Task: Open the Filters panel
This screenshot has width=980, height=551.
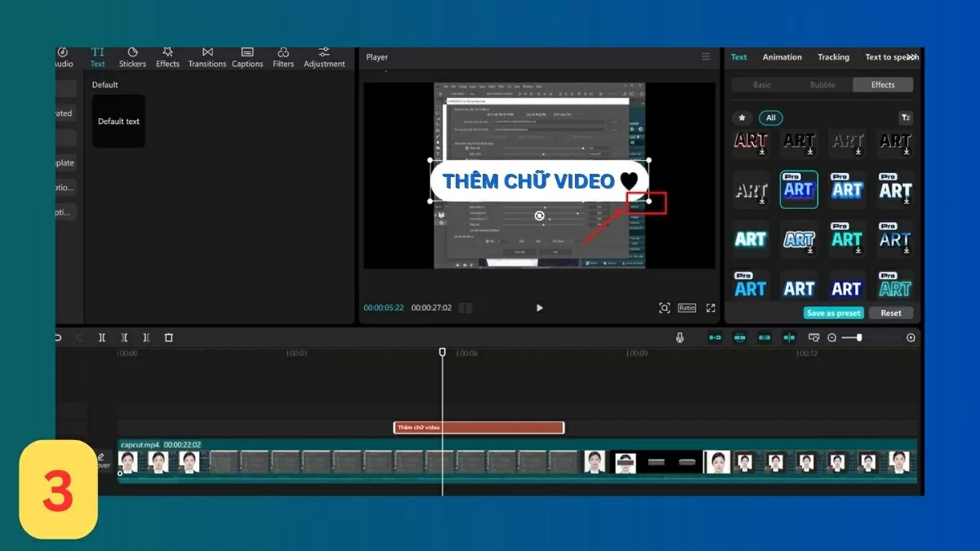Action: (x=283, y=57)
